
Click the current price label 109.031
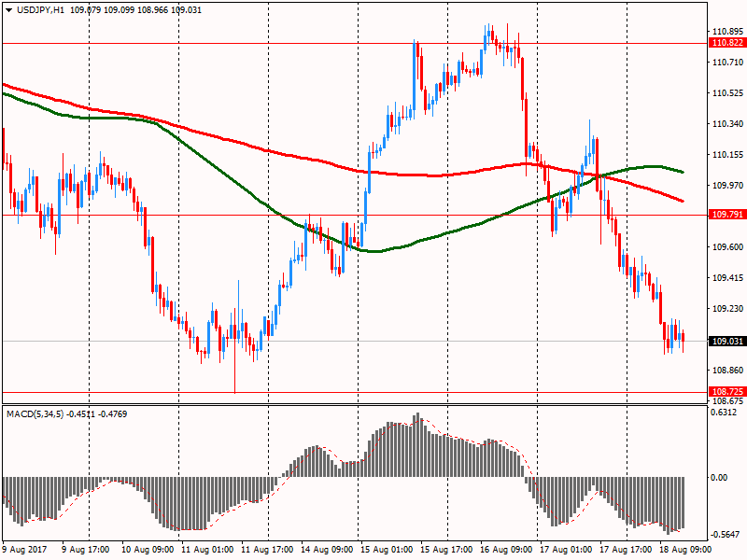click(x=727, y=341)
